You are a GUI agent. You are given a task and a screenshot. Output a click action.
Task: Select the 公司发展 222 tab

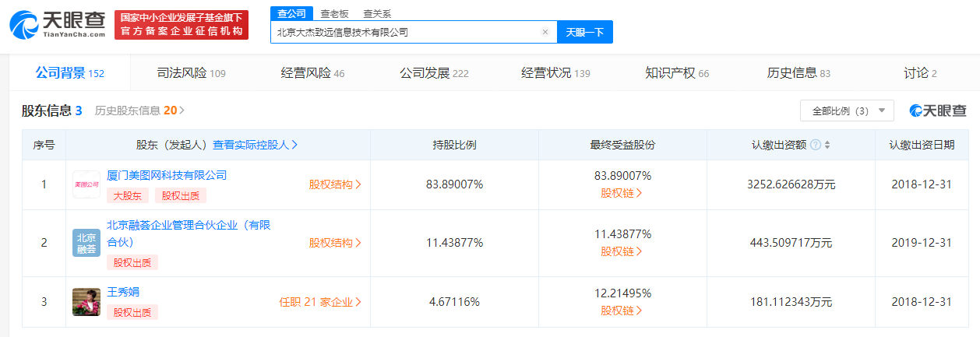434,73
